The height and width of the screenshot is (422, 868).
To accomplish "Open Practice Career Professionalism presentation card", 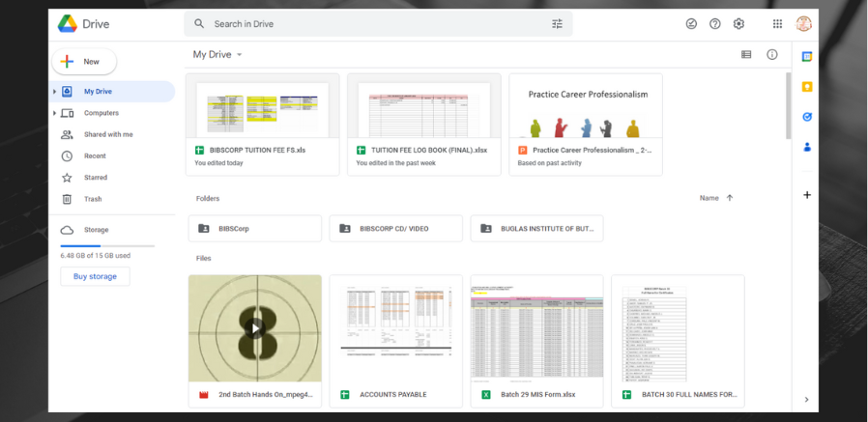I will [x=586, y=125].
